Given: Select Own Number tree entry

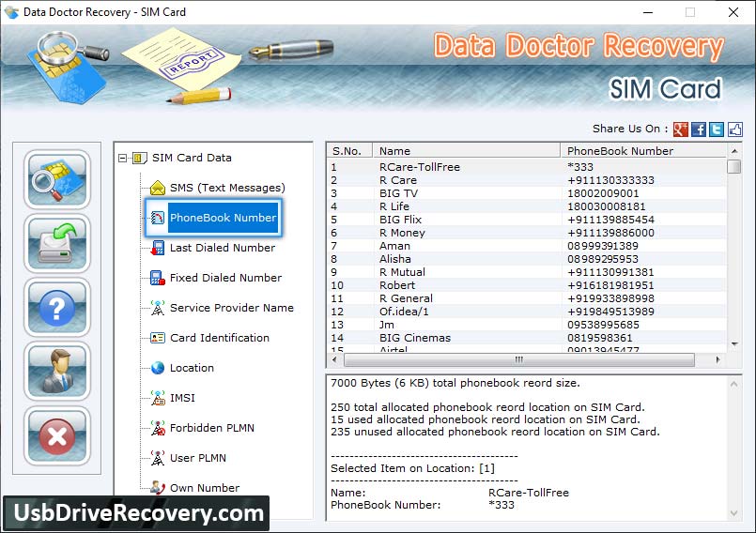Looking at the screenshot, I should [205, 488].
